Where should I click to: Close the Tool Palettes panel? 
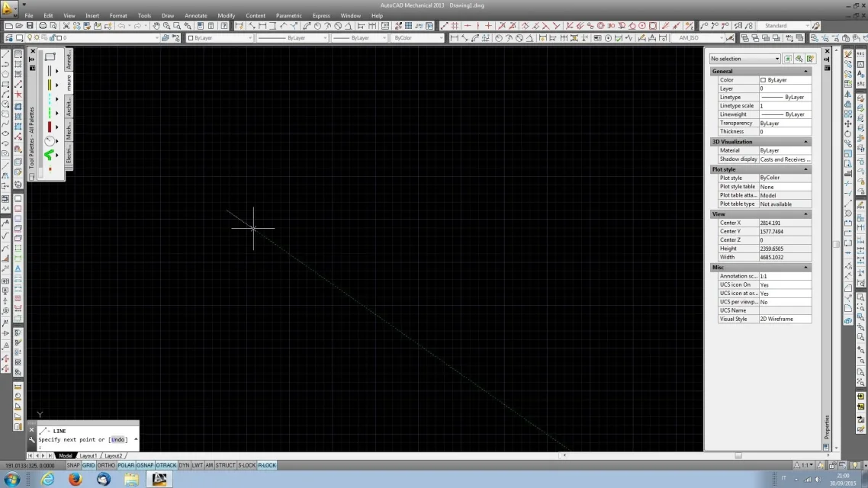click(x=33, y=51)
